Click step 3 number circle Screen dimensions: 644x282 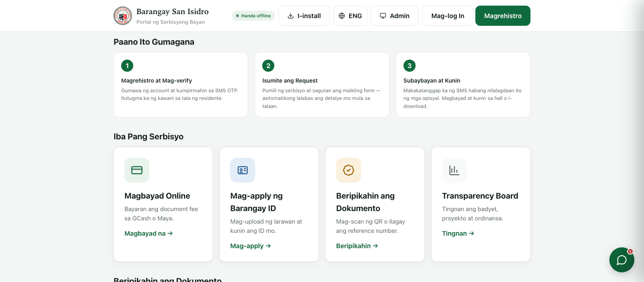tap(409, 66)
